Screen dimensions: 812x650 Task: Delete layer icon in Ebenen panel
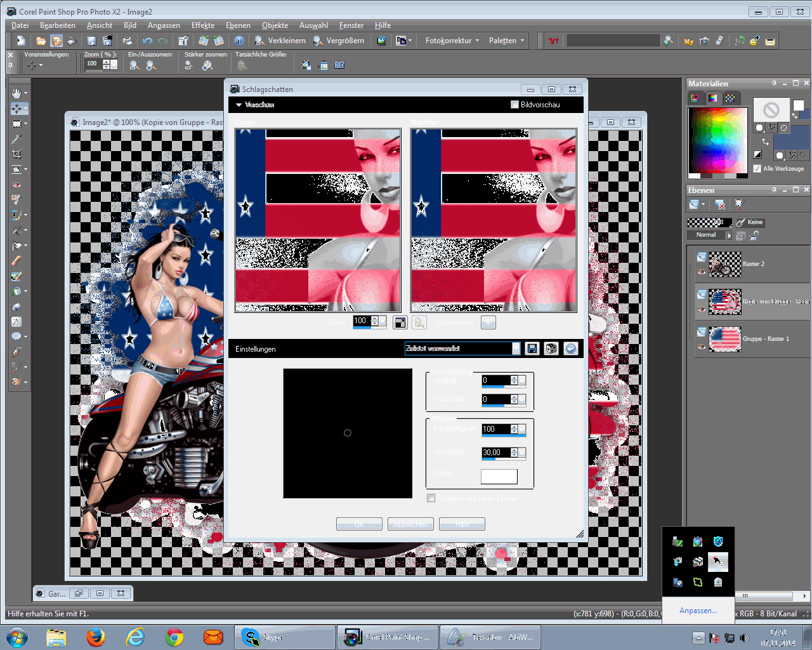pos(720,204)
